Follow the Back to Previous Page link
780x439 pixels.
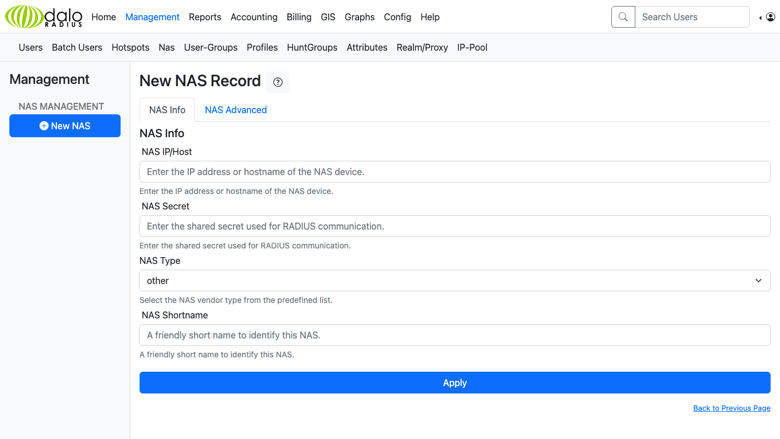(731, 408)
